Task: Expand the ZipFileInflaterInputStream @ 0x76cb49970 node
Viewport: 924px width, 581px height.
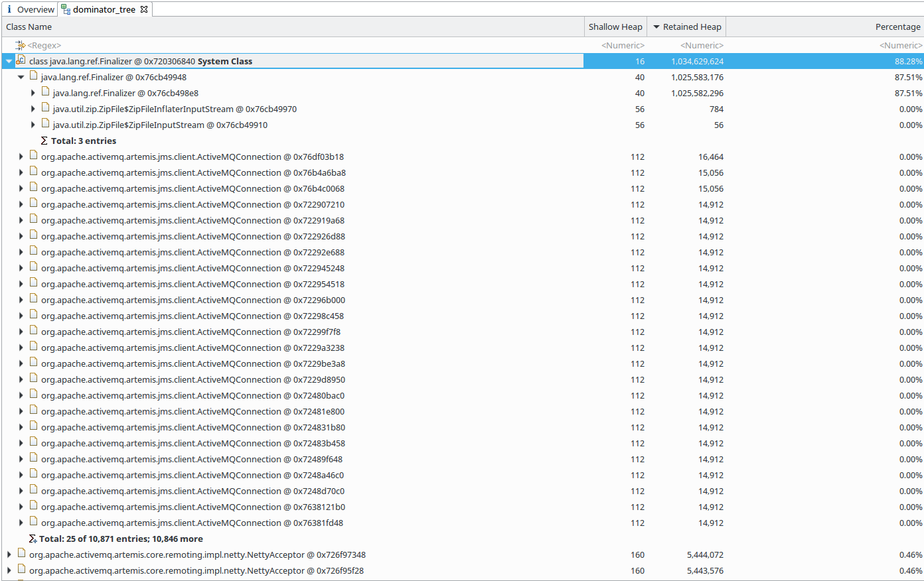Action: pos(33,109)
